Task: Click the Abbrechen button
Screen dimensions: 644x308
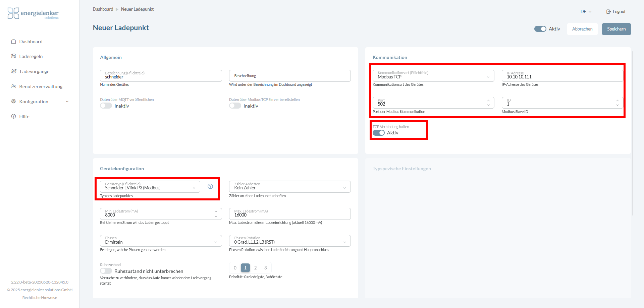Action: tap(582, 29)
